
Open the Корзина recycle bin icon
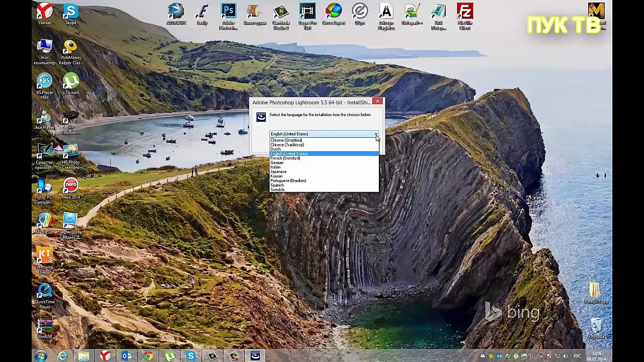(x=596, y=329)
